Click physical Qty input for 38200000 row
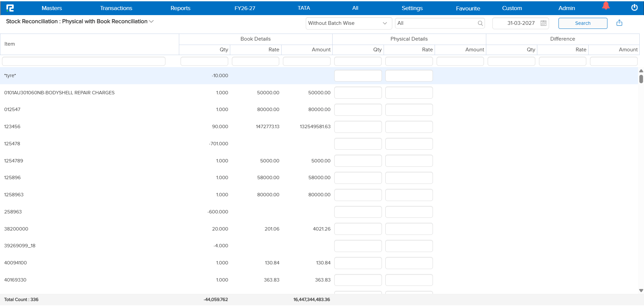This screenshot has width=644, height=307. point(358,229)
